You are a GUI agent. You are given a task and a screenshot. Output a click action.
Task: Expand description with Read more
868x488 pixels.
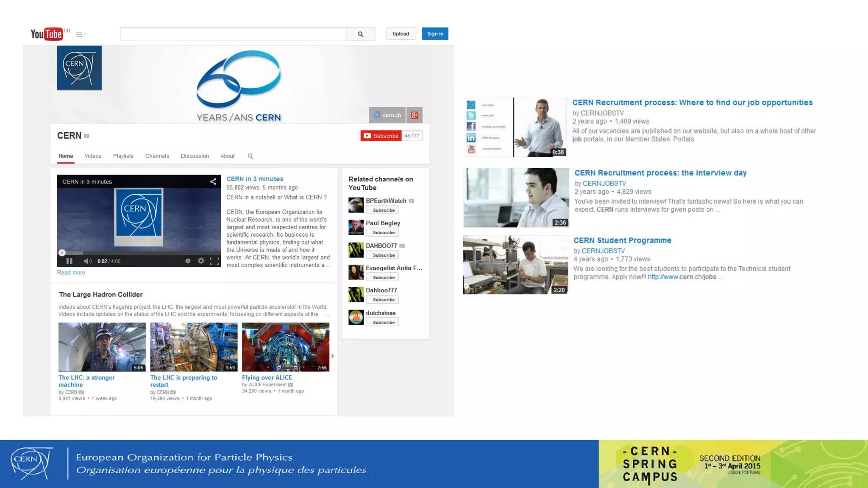coord(71,272)
